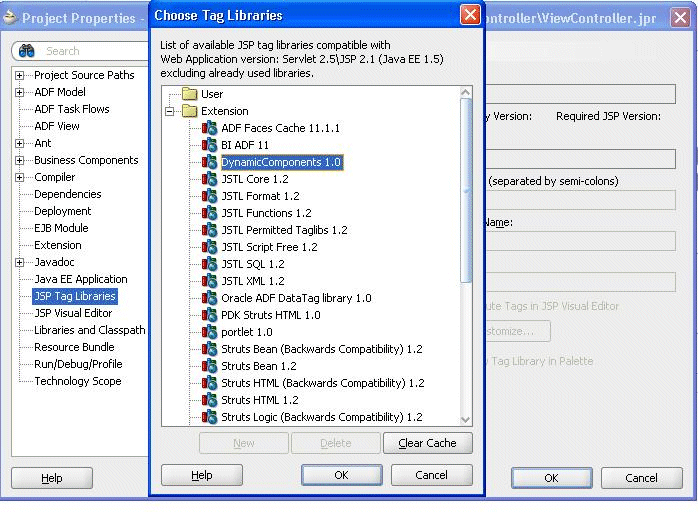Click the Struts Logic (Backwards Compatibility) icon
The image size is (698, 512).
click(x=209, y=417)
